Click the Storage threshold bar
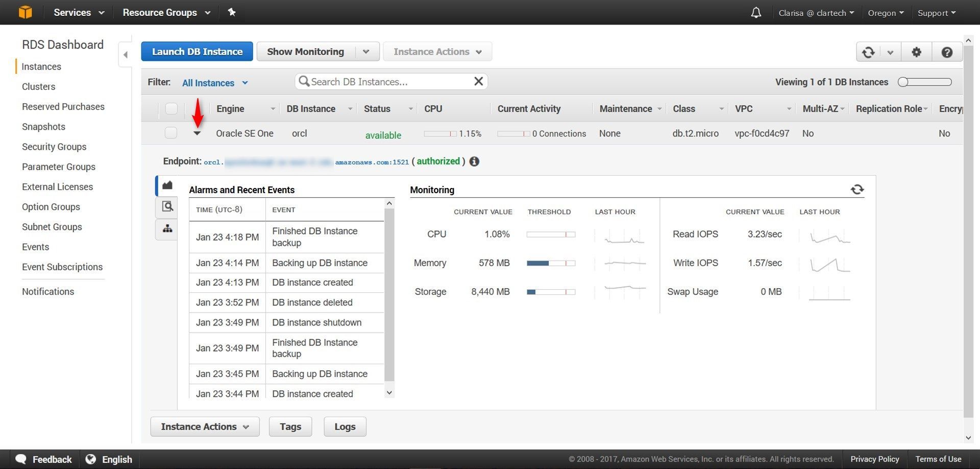Image resolution: width=980 pixels, height=469 pixels. [551, 292]
